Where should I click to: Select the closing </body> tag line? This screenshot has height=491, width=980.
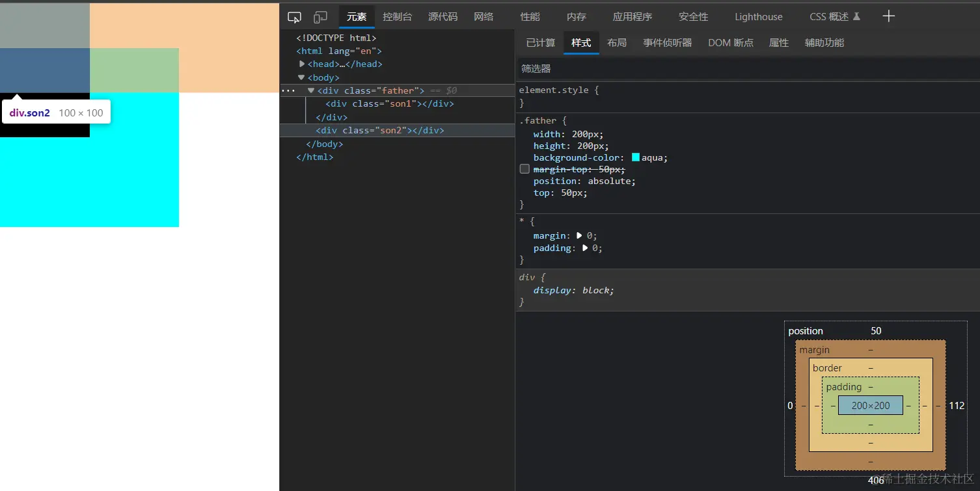pos(325,144)
